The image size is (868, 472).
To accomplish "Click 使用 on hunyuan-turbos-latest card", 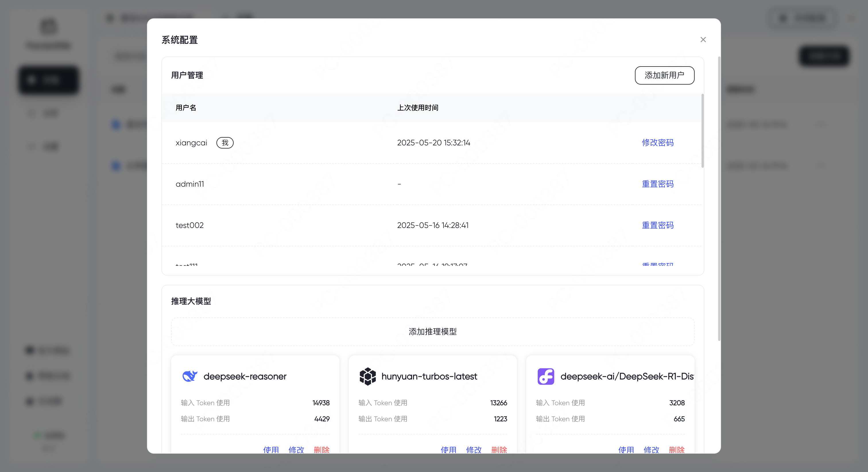I will tap(448, 449).
